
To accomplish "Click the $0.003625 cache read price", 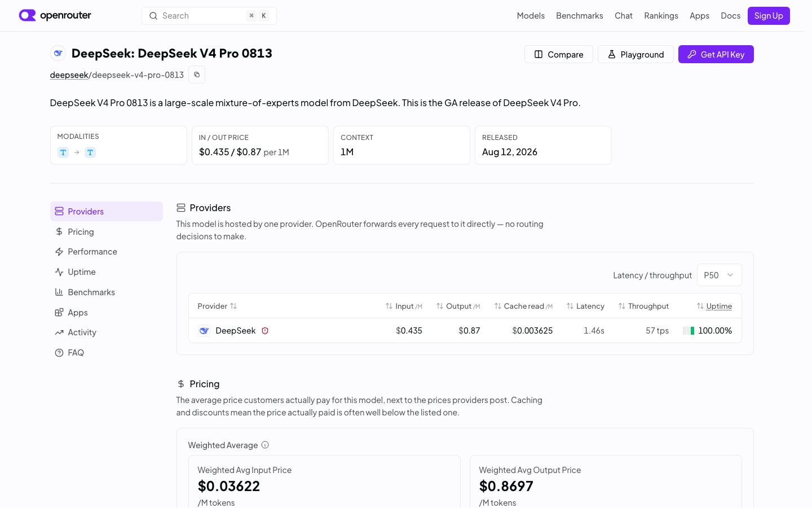I will (532, 331).
